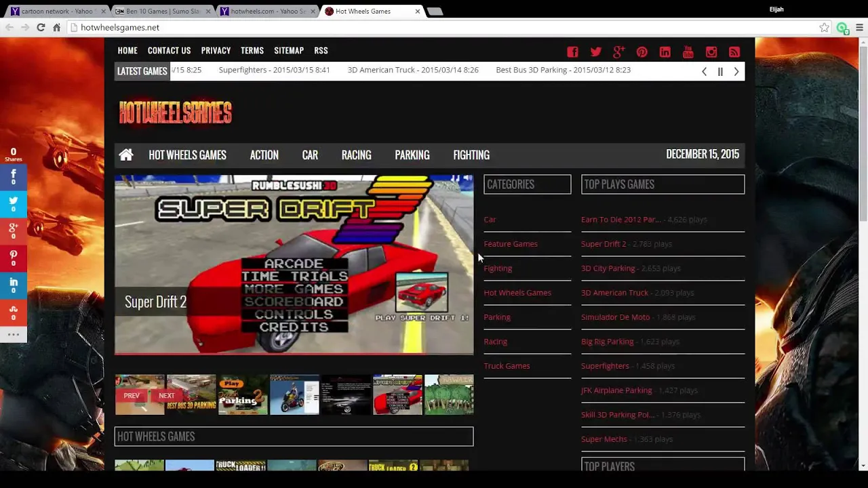Open 3D City Parking top plays link
The image size is (868, 488).
[x=608, y=268]
